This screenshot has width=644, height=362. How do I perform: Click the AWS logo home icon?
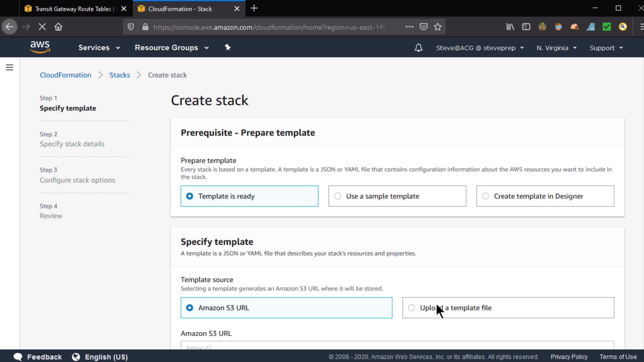point(40,47)
